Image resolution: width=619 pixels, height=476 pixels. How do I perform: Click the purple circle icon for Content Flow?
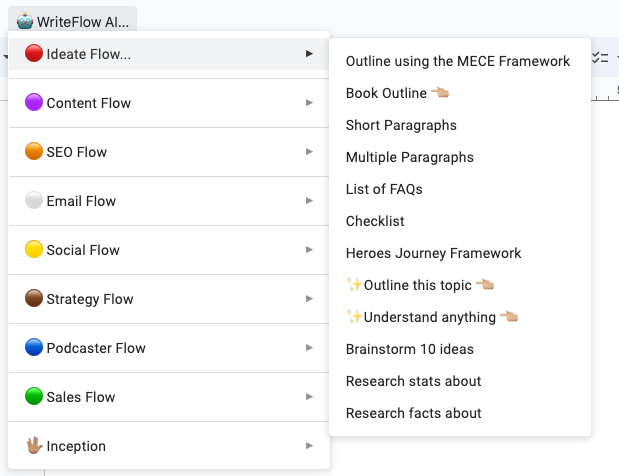click(34, 102)
